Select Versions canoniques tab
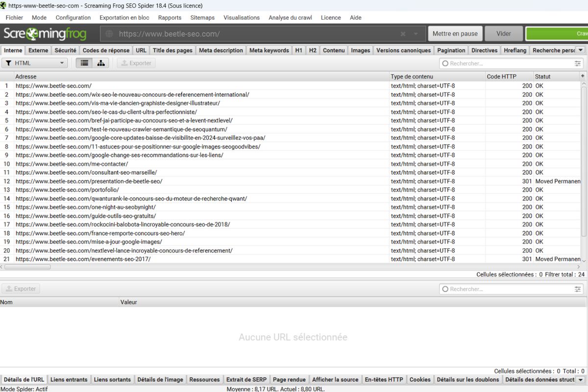The image size is (588, 392). tap(404, 50)
